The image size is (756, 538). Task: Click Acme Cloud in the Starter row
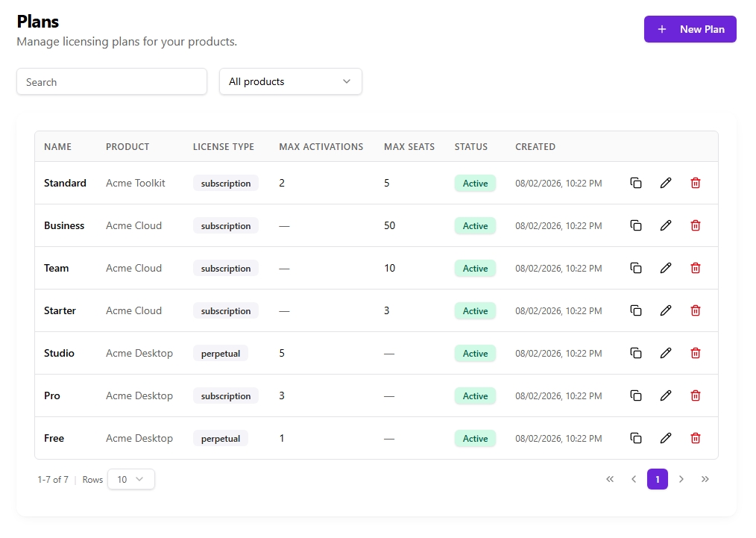tap(133, 310)
